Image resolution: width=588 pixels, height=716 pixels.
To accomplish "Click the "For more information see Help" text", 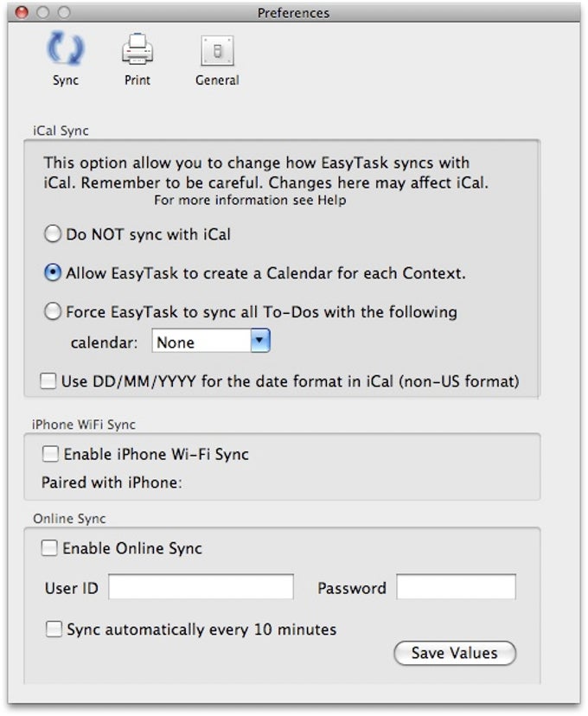I will (250, 199).
